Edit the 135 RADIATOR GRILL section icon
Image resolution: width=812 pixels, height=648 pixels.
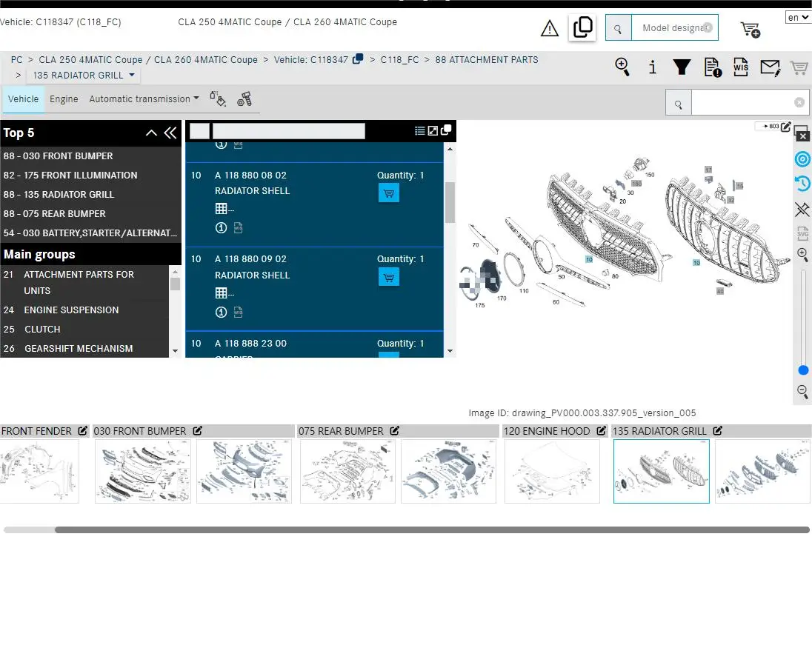click(718, 430)
